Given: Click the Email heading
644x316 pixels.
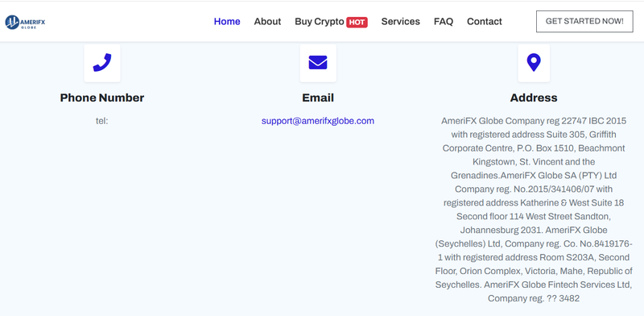Looking at the screenshot, I should 318,98.
